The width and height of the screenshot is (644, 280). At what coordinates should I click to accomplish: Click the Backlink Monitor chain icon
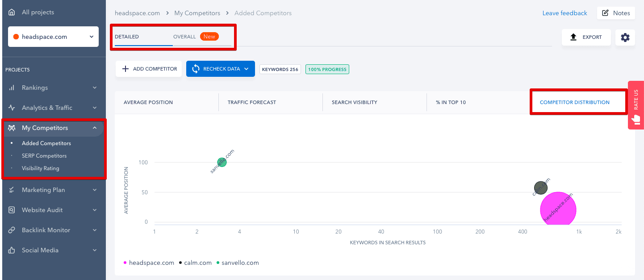coord(12,230)
